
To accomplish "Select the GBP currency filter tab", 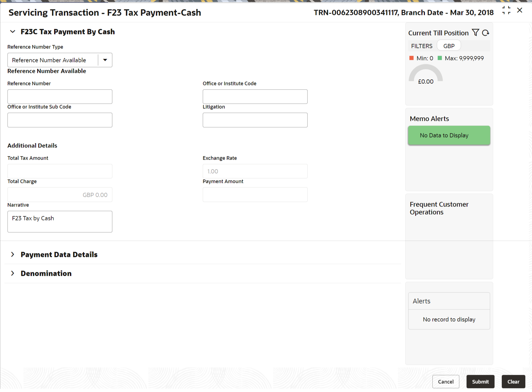I will (x=449, y=46).
